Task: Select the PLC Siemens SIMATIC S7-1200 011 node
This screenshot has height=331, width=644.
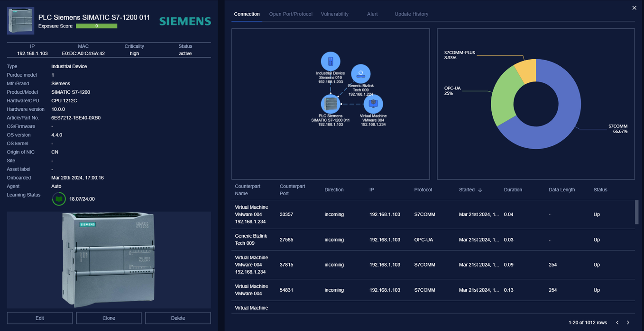Action: coord(331,104)
